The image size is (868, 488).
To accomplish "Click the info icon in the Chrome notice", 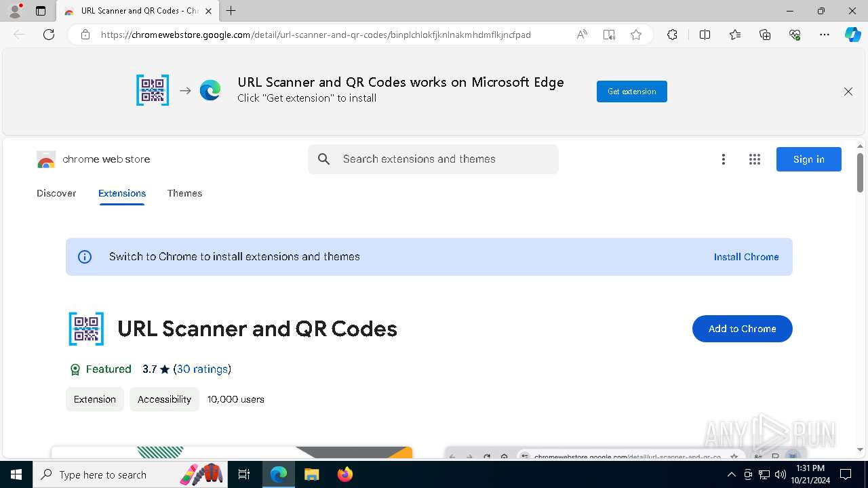I will [x=85, y=257].
